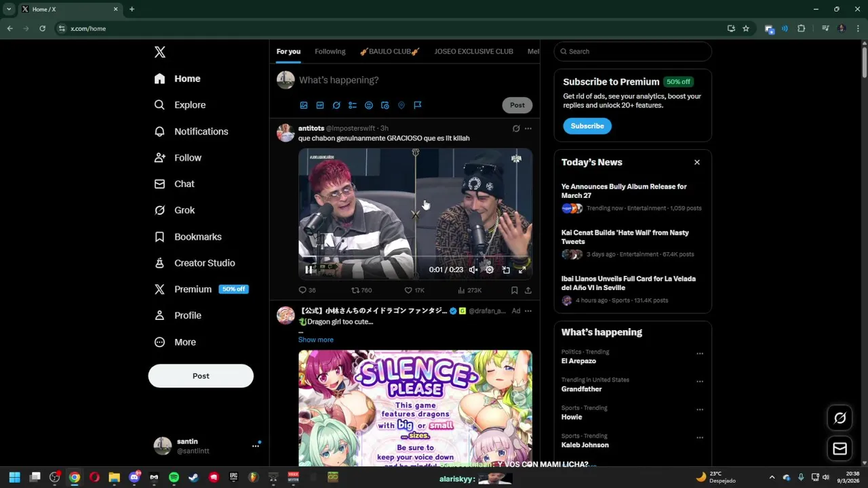Toggle picture-in-picture on the video
Viewport: 868px width, 488px height.
[506, 270]
